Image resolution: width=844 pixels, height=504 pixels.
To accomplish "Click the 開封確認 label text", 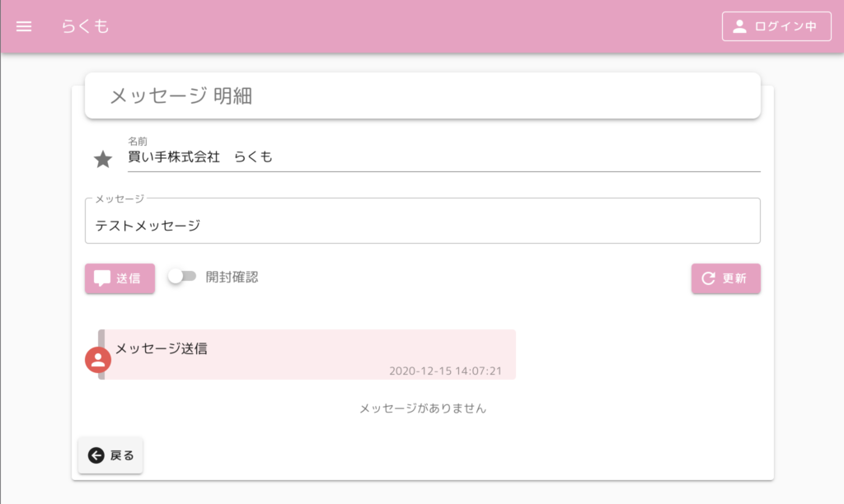I will point(232,277).
